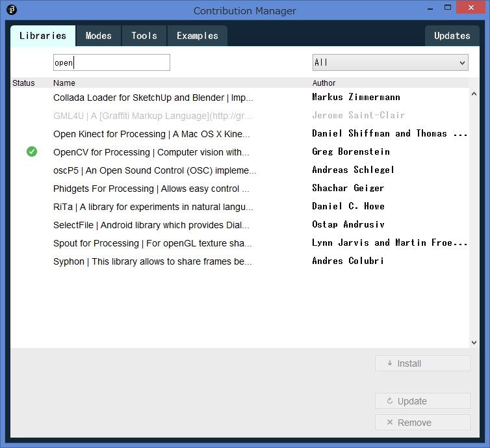Select the RiTa natural language library row
The width and height of the screenshot is (490, 448).
click(240, 207)
